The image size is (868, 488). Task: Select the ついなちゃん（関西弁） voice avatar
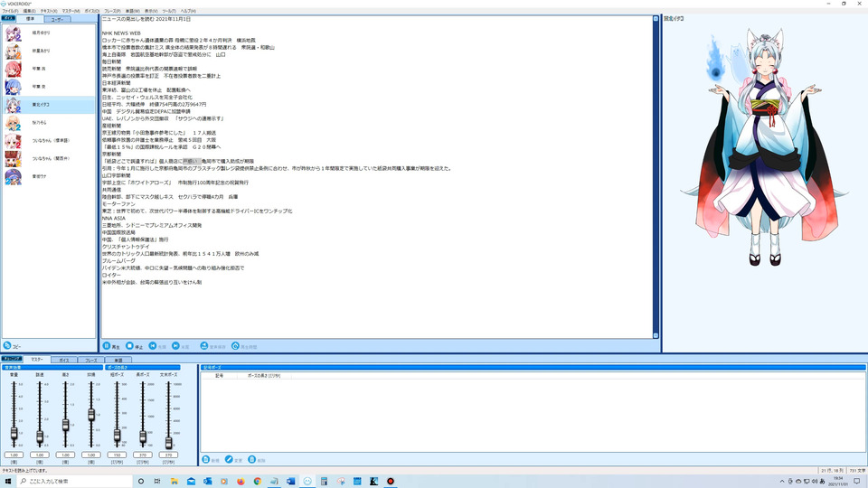(14, 159)
